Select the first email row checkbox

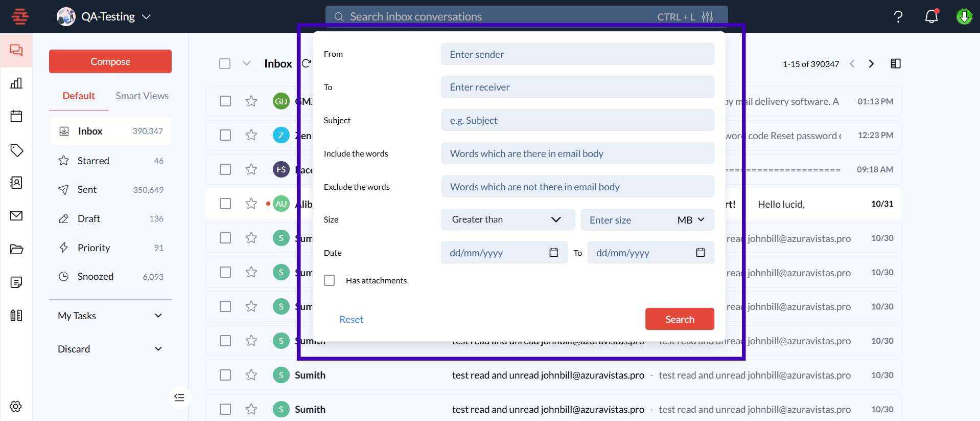click(x=225, y=101)
